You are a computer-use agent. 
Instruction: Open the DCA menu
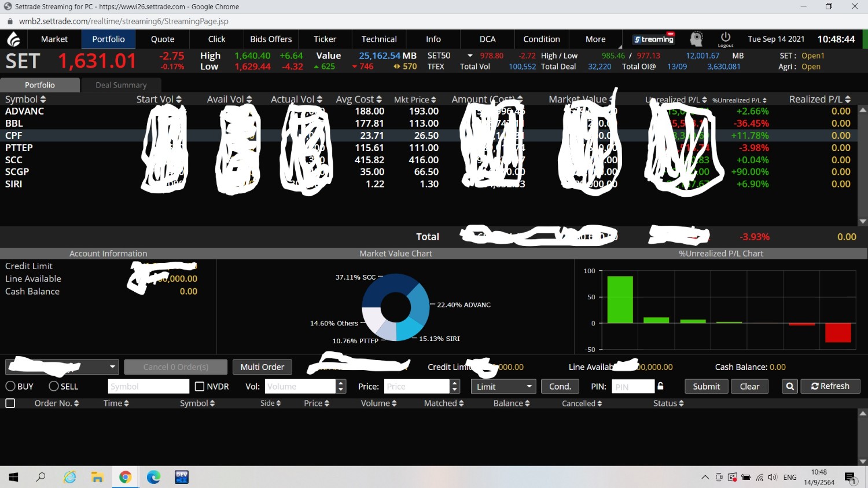point(487,39)
